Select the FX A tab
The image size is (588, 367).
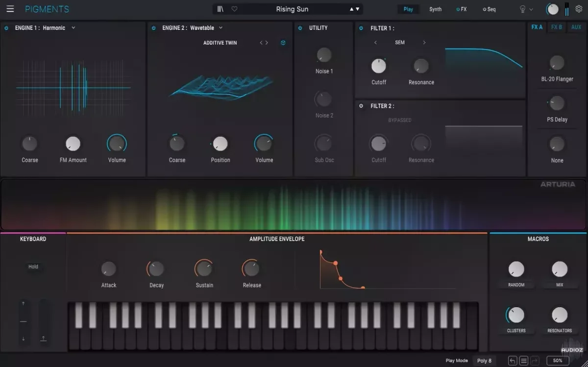pyautogui.click(x=537, y=27)
